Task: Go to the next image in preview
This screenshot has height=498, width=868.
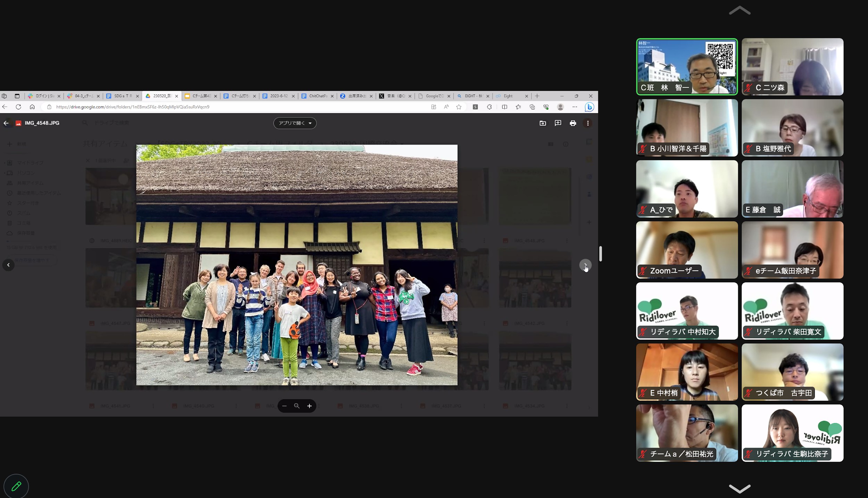Action: (585, 265)
